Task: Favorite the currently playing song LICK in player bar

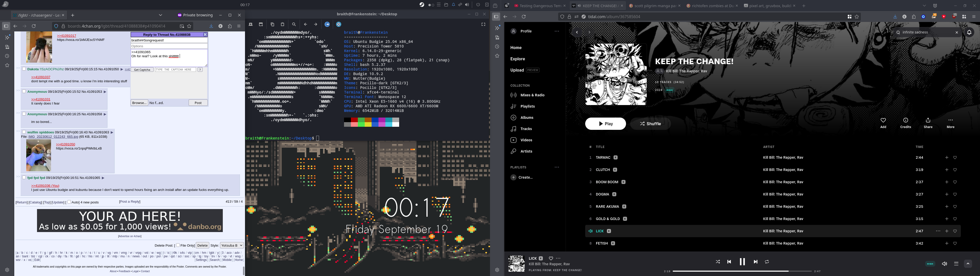Action: point(550,258)
